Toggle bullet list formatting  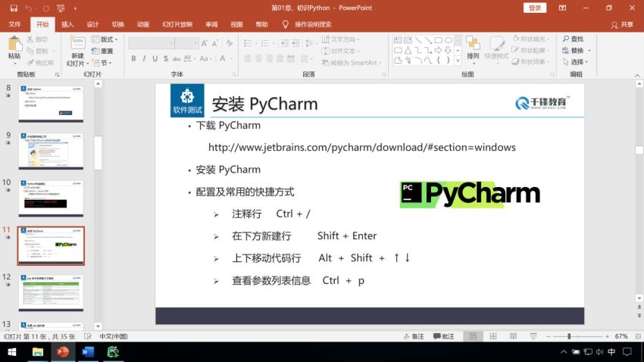[248, 43]
